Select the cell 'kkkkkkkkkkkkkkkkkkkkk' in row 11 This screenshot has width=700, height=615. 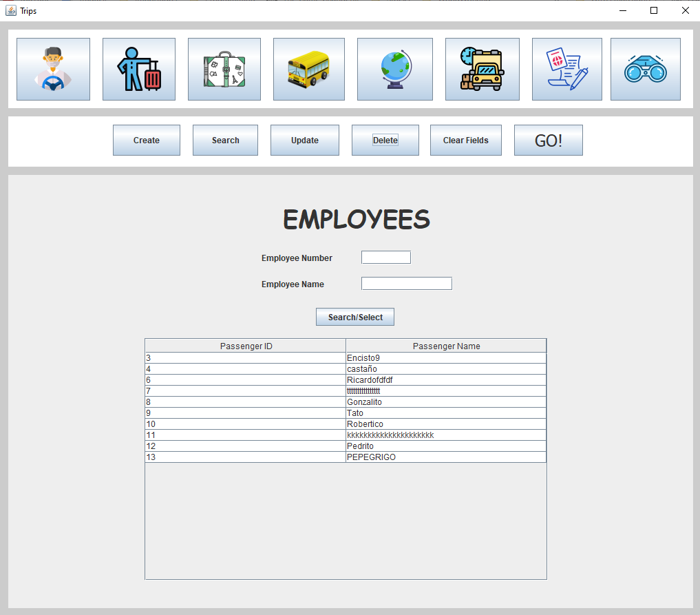pos(446,435)
